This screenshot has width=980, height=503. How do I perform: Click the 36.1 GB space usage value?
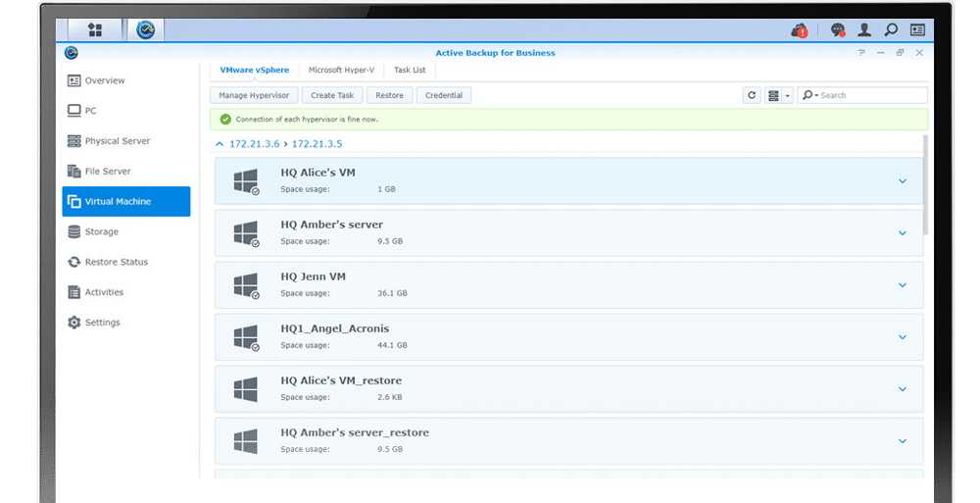point(392,293)
